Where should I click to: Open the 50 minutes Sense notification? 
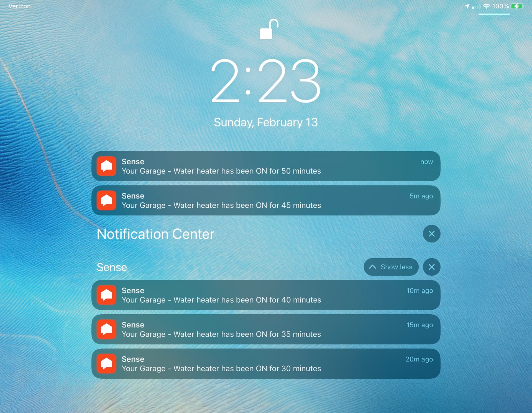266,166
